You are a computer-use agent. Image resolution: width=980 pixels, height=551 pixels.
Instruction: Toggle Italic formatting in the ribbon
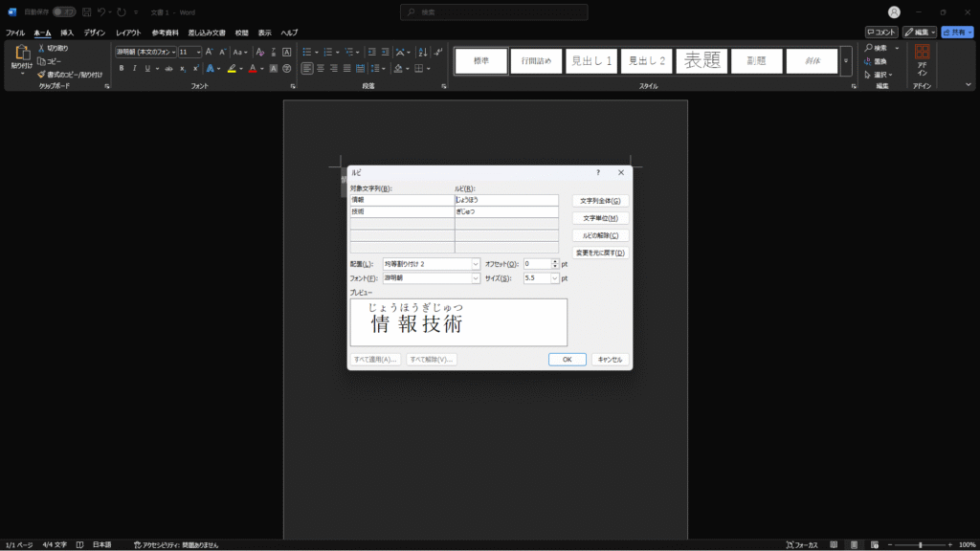[x=137, y=69]
